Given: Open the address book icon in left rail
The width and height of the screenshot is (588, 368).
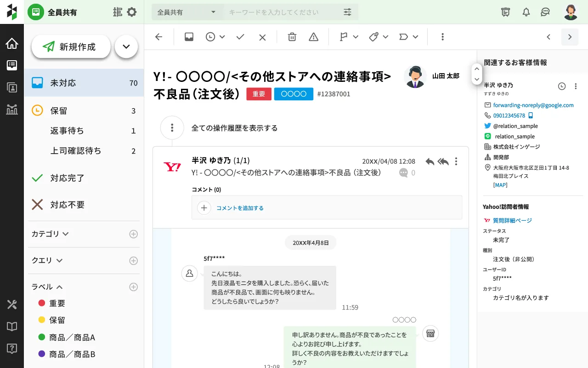Looking at the screenshot, I should click(x=12, y=87).
